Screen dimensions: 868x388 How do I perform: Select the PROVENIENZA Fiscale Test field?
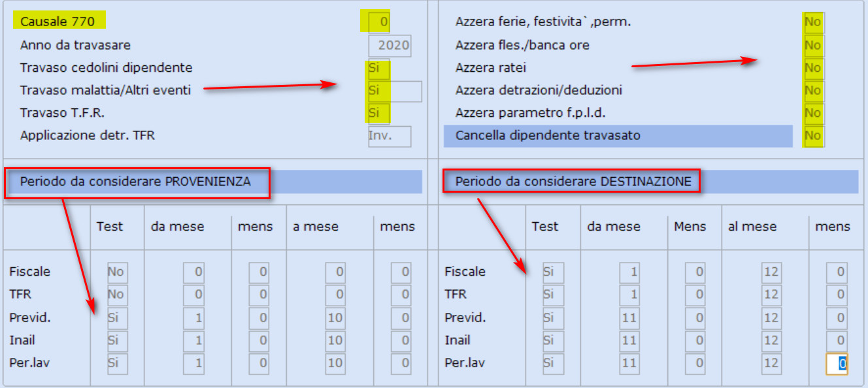pyautogui.click(x=118, y=272)
